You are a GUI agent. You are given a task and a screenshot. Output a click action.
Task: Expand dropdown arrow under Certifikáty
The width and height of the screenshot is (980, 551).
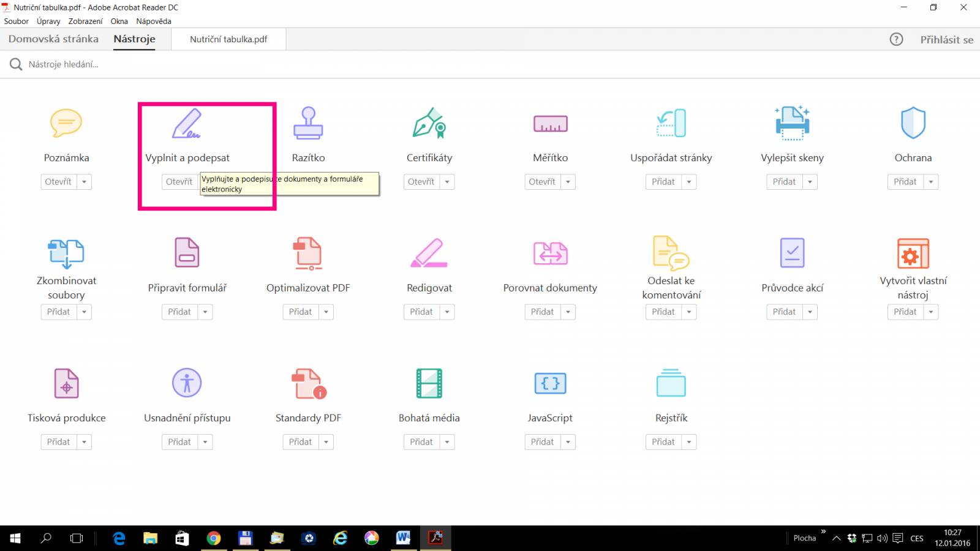[x=447, y=182]
